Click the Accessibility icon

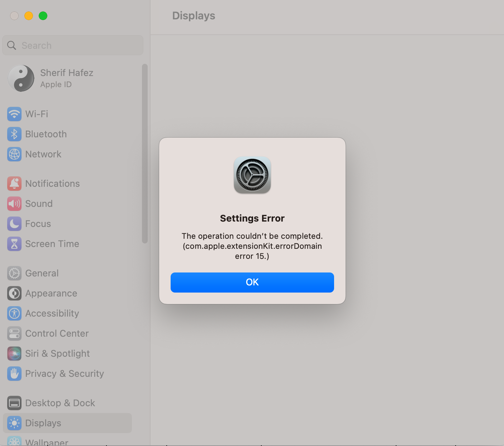click(14, 313)
